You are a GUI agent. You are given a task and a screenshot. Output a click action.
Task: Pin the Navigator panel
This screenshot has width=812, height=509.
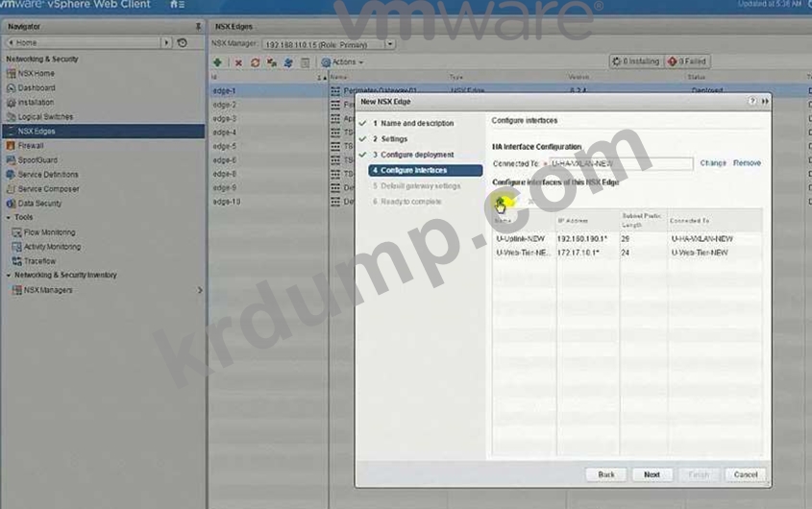(198, 26)
